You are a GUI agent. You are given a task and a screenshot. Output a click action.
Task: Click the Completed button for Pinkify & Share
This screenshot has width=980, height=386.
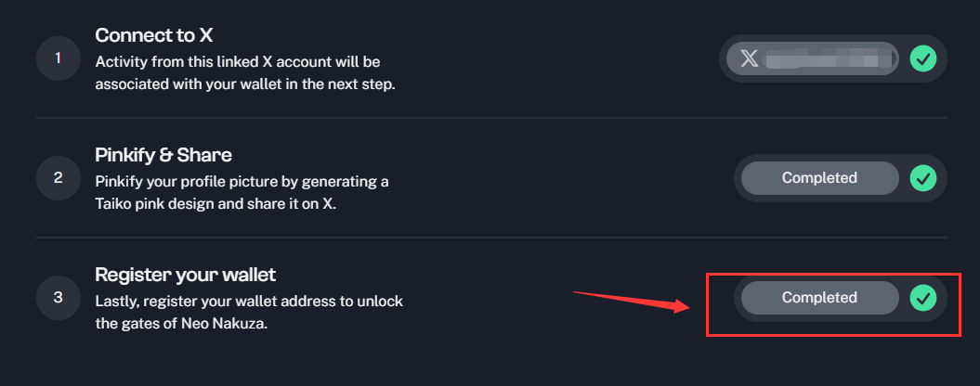819,178
